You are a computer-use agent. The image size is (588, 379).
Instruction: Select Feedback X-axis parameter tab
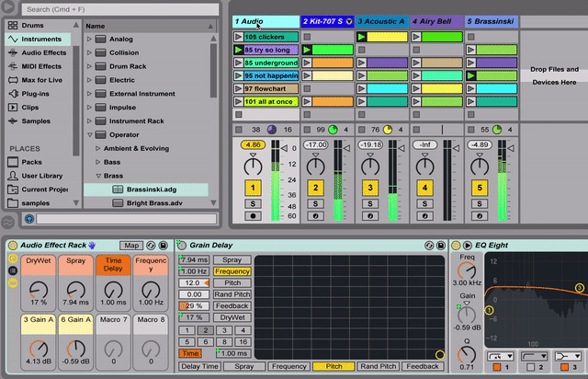coord(423,366)
